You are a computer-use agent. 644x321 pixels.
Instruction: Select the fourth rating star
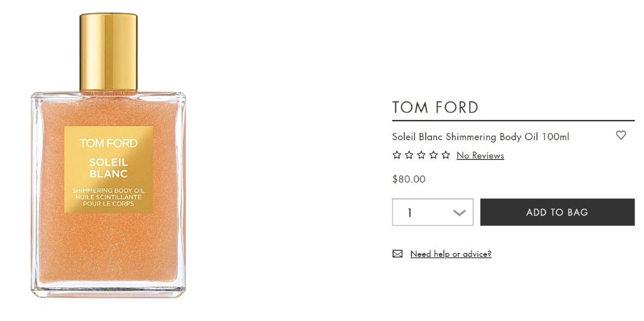[434, 155]
